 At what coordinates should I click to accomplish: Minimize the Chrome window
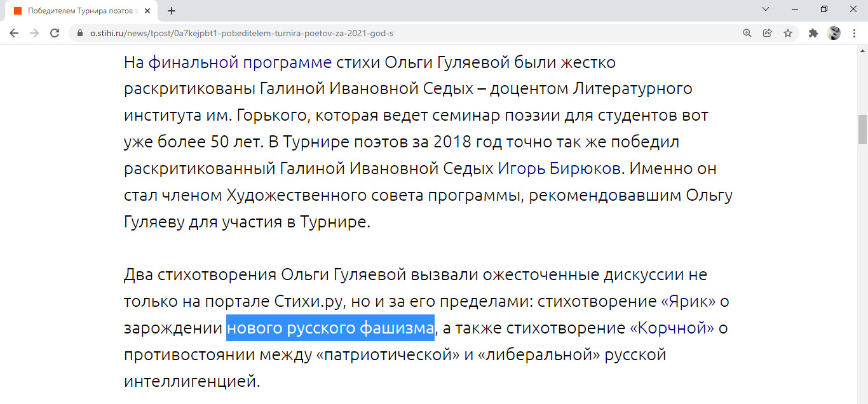pos(795,9)
